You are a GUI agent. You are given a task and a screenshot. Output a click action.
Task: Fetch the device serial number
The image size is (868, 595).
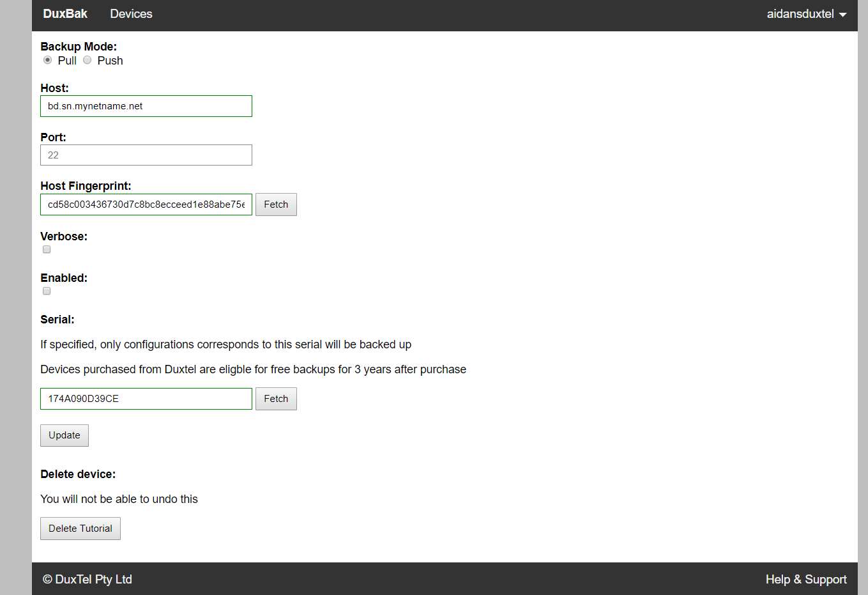(x=276, y=399)
